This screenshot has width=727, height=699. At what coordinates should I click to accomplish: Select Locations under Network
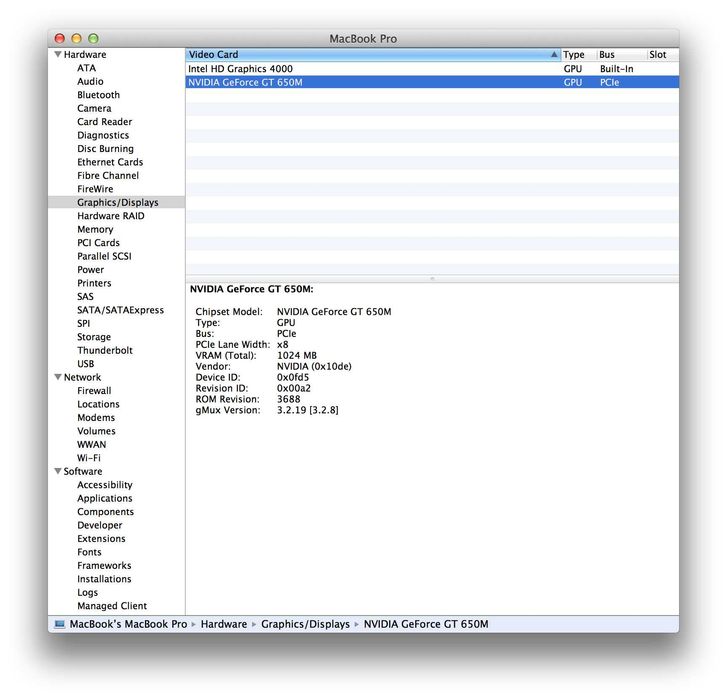pyautogui.click(x=98, y=404)
